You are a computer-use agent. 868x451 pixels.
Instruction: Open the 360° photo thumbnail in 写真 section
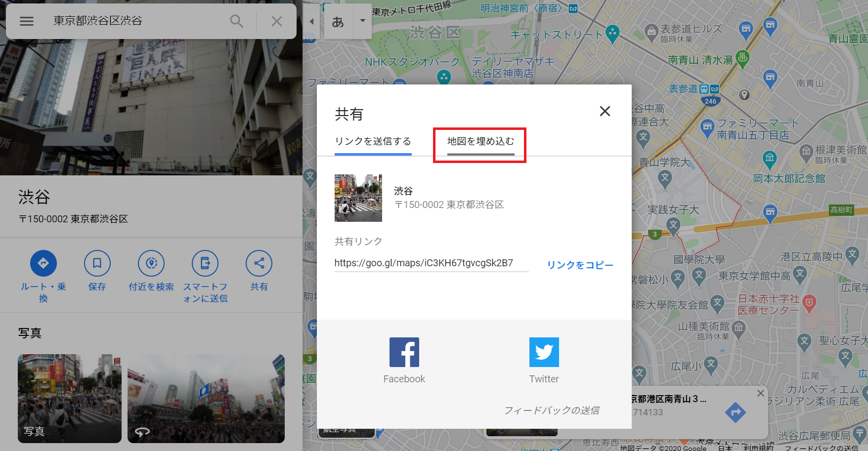206,399
